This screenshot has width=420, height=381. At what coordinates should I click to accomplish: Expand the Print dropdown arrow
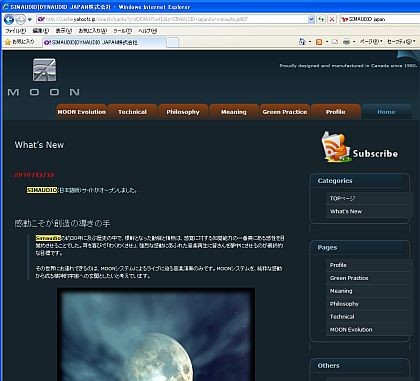coord(354,42)
